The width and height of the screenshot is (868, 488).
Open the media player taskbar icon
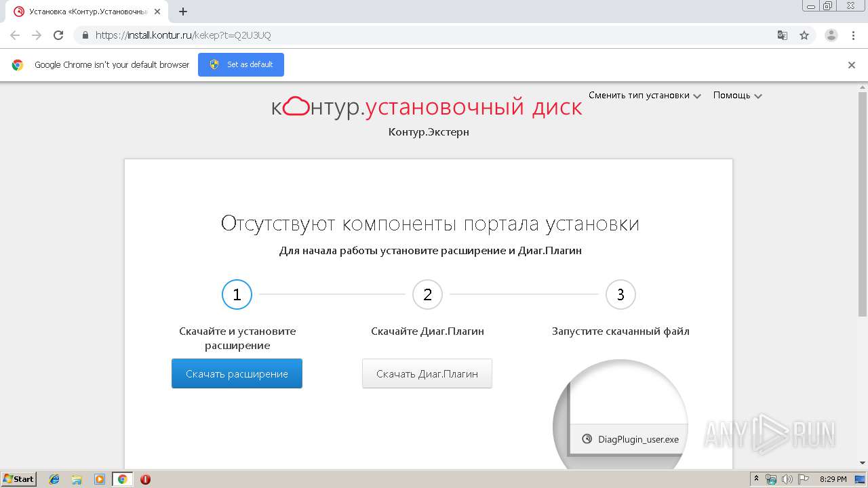pyautogui.click(x=100, y=479)
